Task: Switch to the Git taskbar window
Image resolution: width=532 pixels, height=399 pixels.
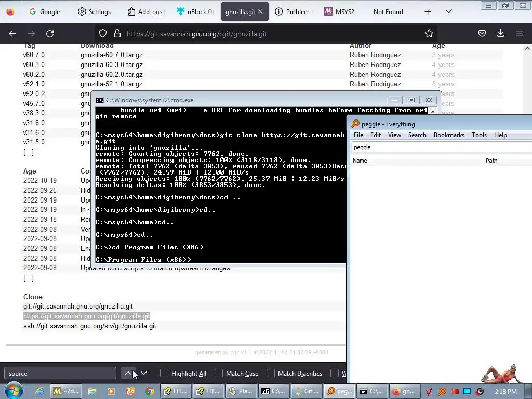Action: click(306, 391)
